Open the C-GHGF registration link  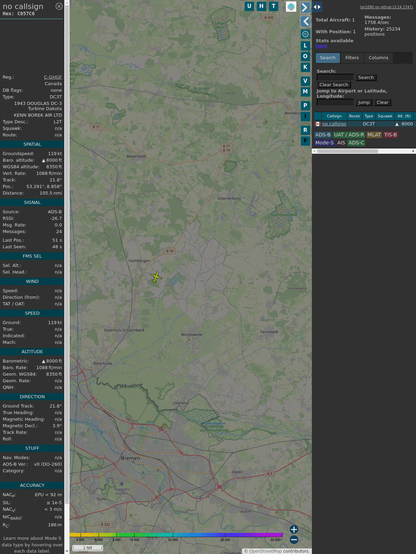53,77
